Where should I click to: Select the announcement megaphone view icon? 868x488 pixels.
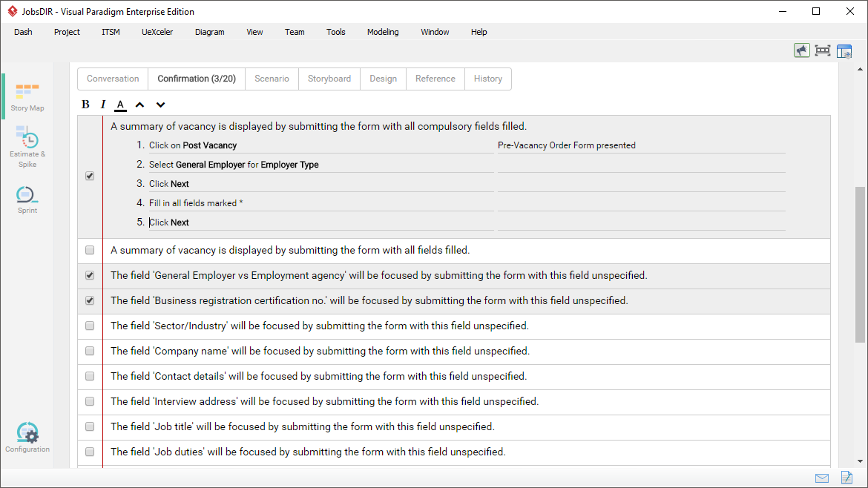coord(801,50)
